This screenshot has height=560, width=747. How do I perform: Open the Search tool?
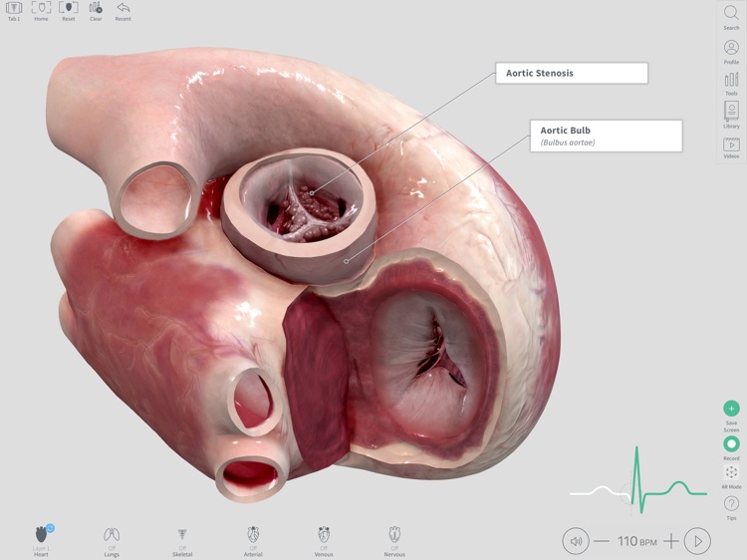click(x=731, y=15)
